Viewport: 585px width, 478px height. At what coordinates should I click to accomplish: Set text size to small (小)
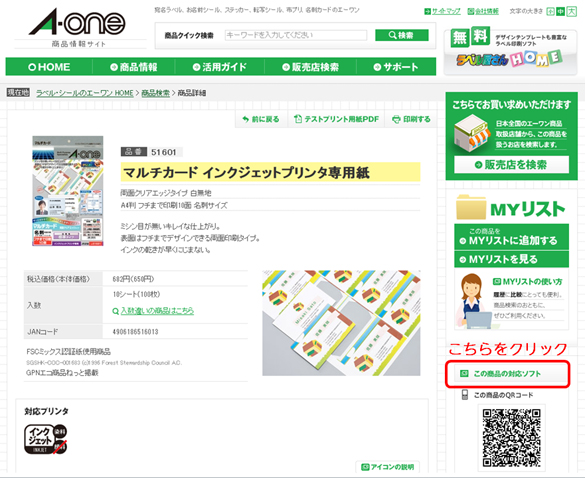click(550, 12)
